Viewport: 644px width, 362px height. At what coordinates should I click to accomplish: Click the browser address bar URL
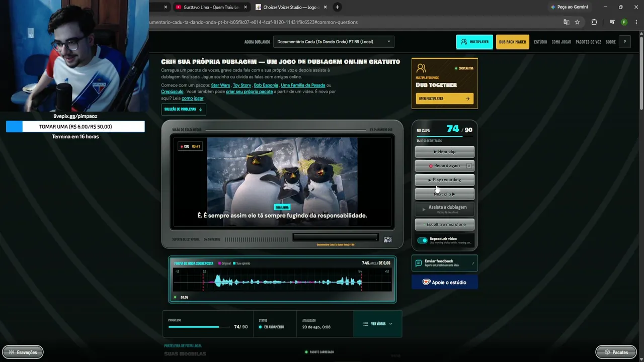(x=254, y=22)
